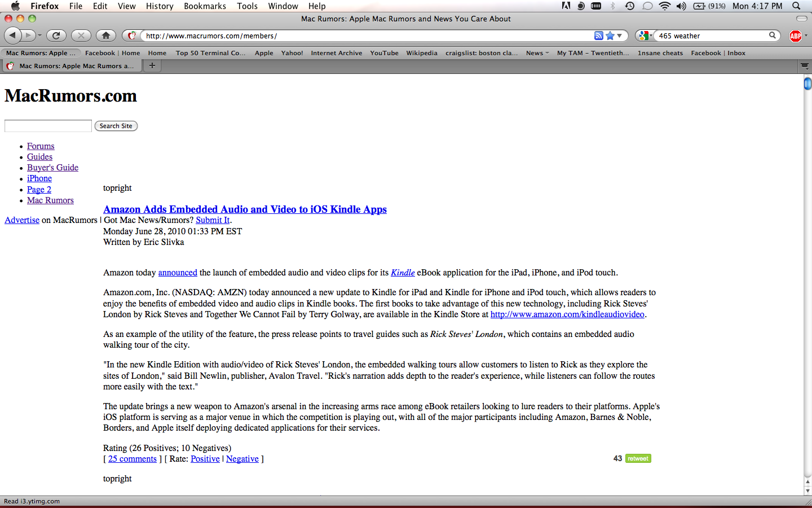
Task: Open 'Top 50 Terminal Co...' bookmark
Action: click(x=210, y=53)
